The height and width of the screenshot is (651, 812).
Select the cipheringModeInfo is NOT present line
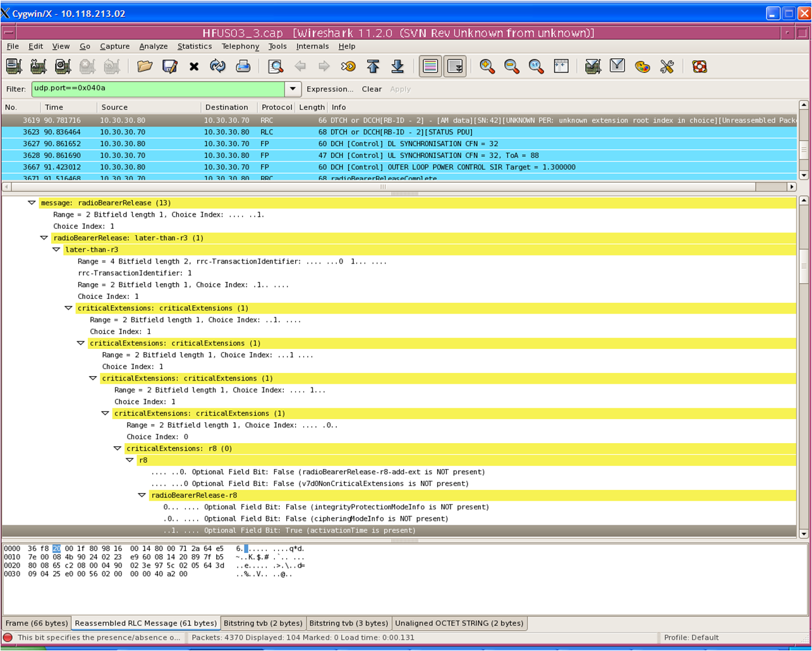point(306,518)
